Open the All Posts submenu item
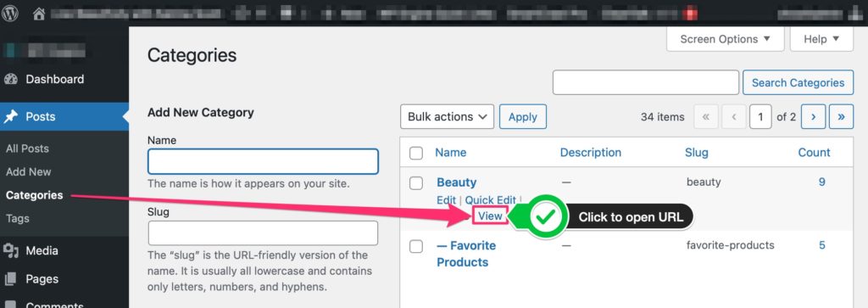 [28, 148]
